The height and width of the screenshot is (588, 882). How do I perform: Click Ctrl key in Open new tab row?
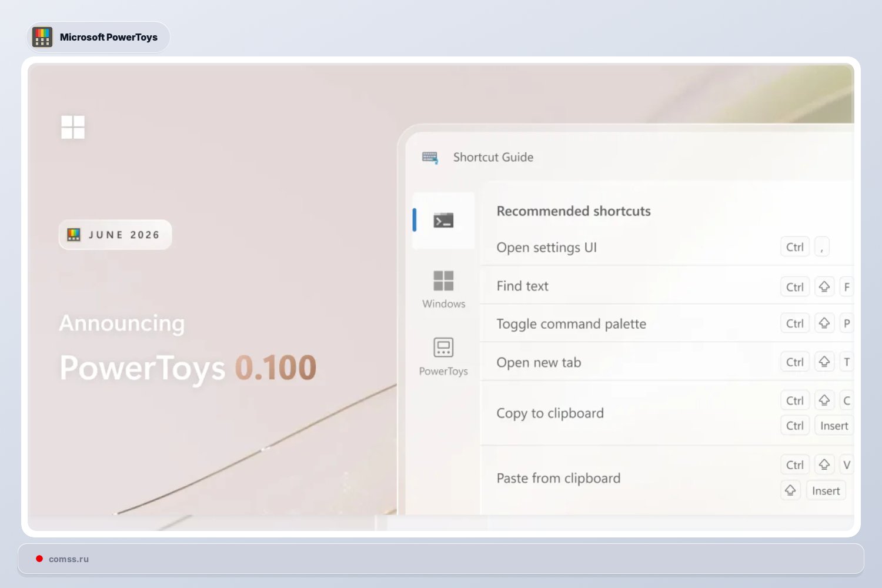click(795, 362)
